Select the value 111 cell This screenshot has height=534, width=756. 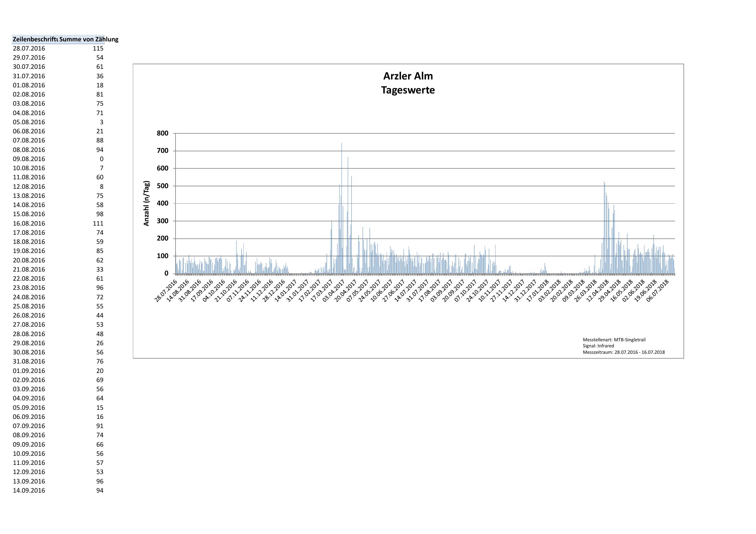[98, 223]
